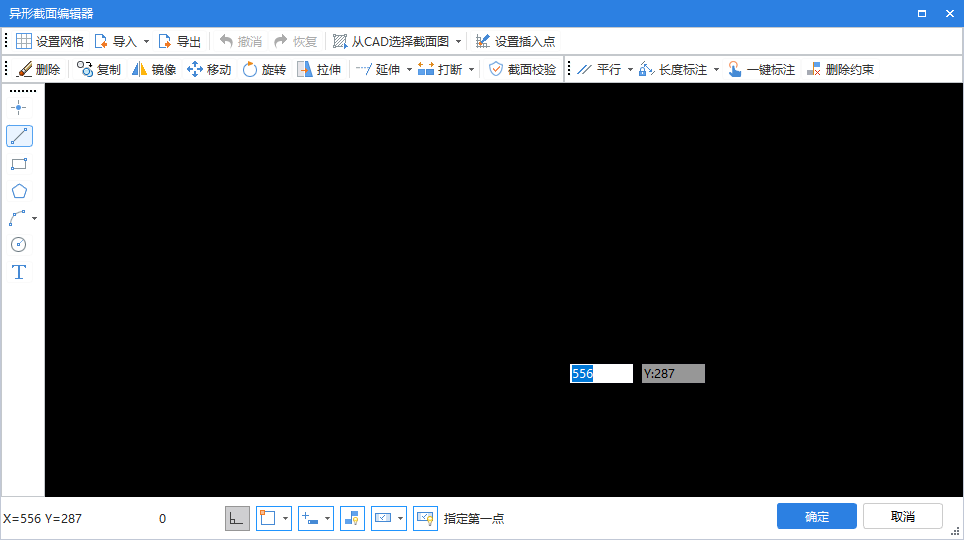Screen dimensions: 964x540
Task: Select the text tool
Action: point(19,272)
